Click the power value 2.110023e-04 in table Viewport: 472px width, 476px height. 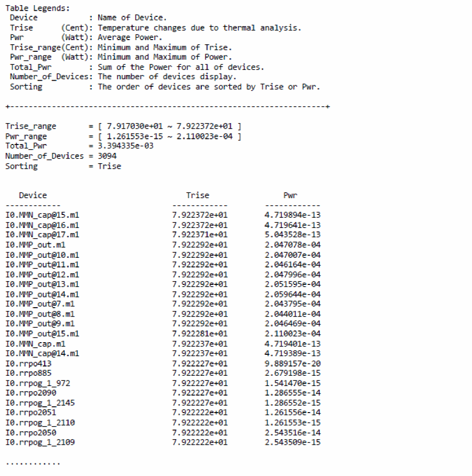[x=292, y=334]
